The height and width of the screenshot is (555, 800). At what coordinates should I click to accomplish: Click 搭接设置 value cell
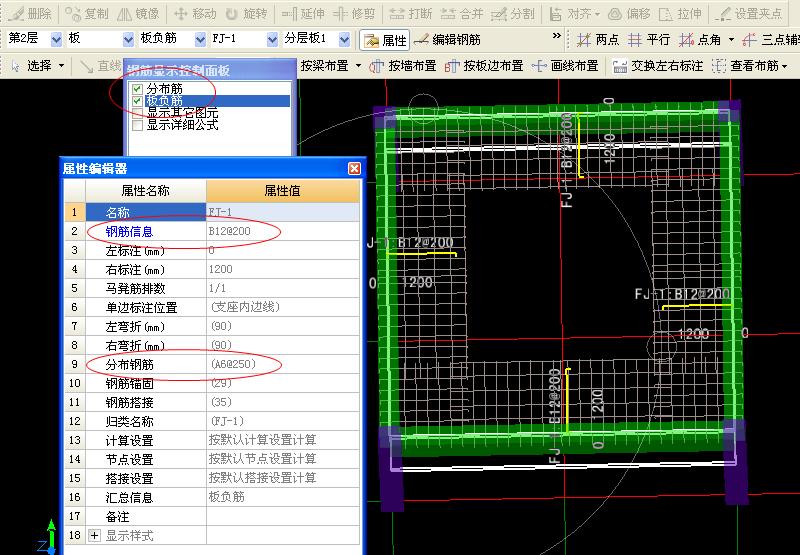(x=283, y=478)
